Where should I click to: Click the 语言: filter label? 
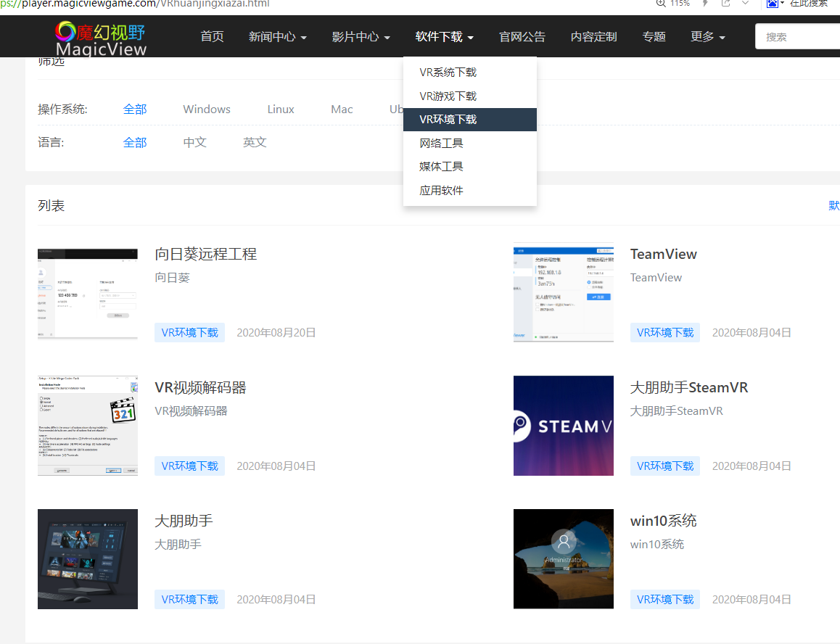50,143
